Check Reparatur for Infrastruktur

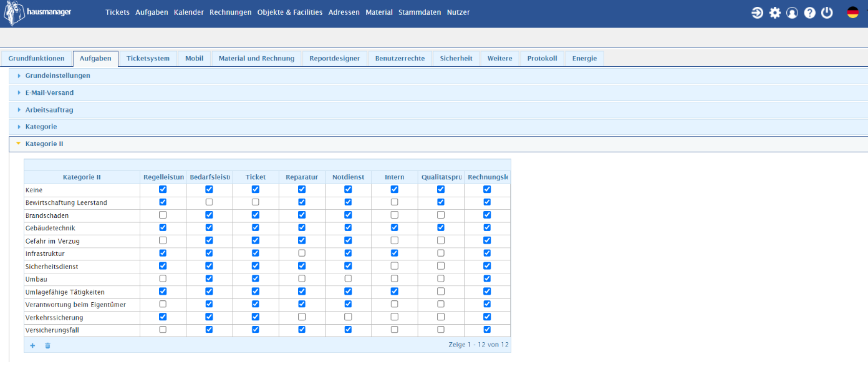[x=302, y=253]
